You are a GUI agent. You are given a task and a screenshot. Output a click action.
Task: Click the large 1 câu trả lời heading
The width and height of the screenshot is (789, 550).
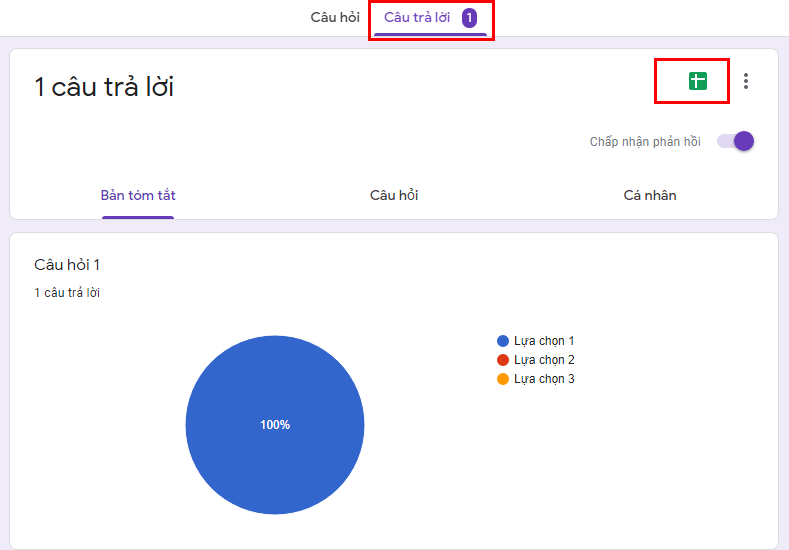click(x=104, y=87)
